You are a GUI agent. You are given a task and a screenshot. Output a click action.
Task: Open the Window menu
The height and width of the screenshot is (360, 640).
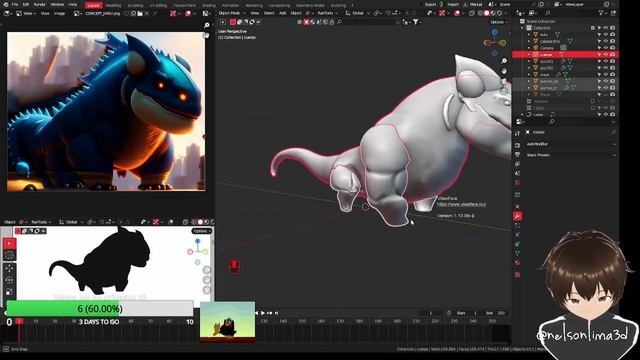coord(57,4)
